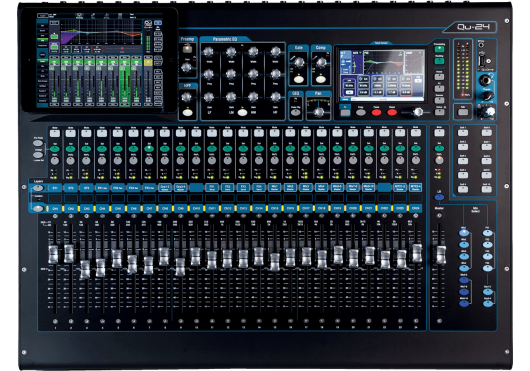530x371 pixels.
Task: Engage PAFL on channel 16
Action: click(x=290, y=160)
